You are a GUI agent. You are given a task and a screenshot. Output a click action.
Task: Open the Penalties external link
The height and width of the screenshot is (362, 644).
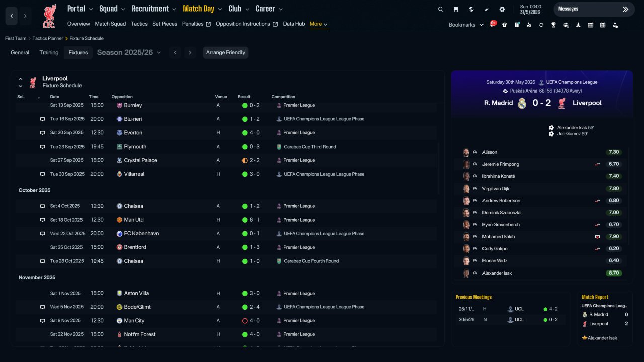point(196,24)
